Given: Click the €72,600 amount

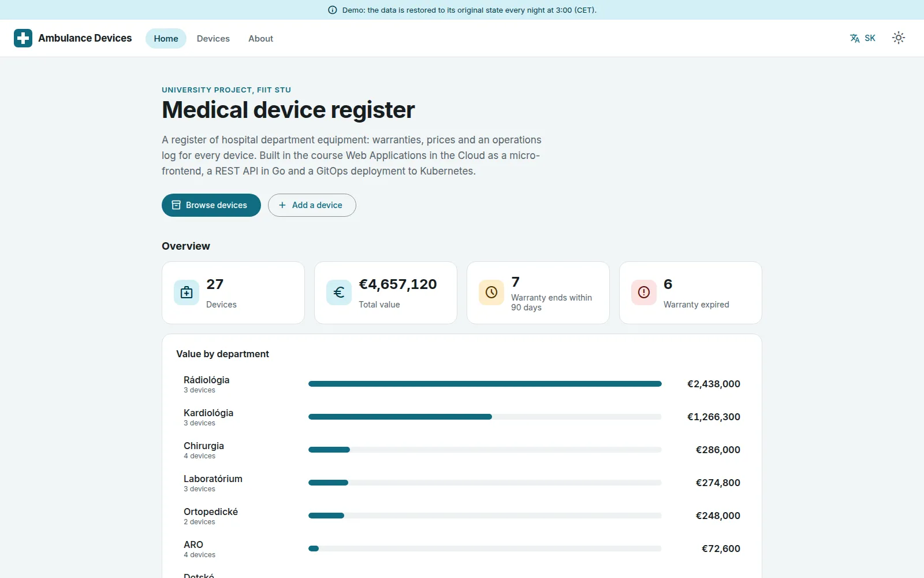Looking at the screenshot, I should 721,549.
